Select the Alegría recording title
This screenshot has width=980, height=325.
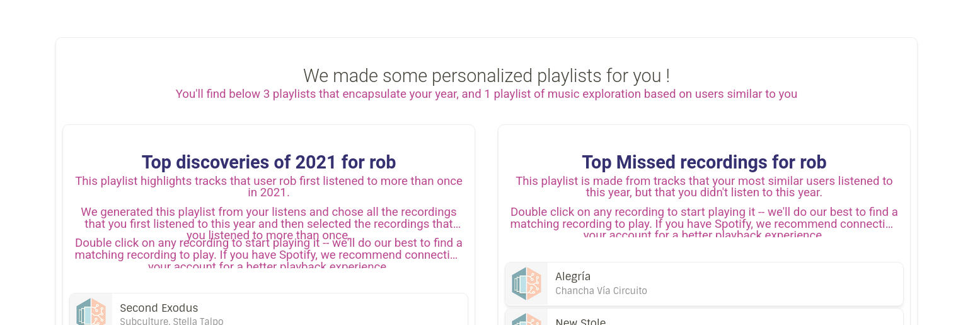[573, 276]
